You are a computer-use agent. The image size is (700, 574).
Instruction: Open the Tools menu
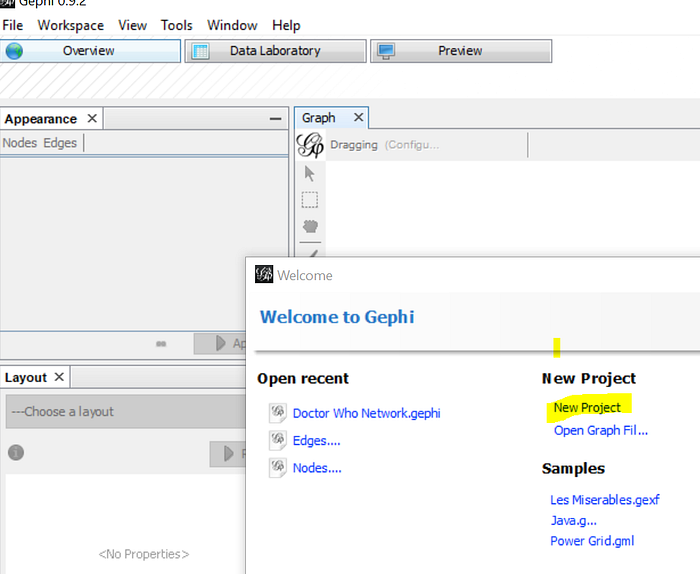click(176, 25)
